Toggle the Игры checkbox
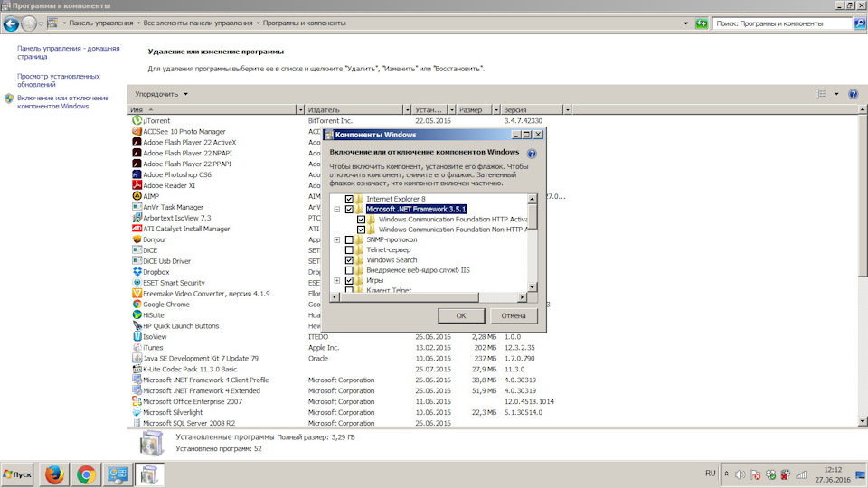Screen dimensions: 868x488 click(x=349, y=280)
